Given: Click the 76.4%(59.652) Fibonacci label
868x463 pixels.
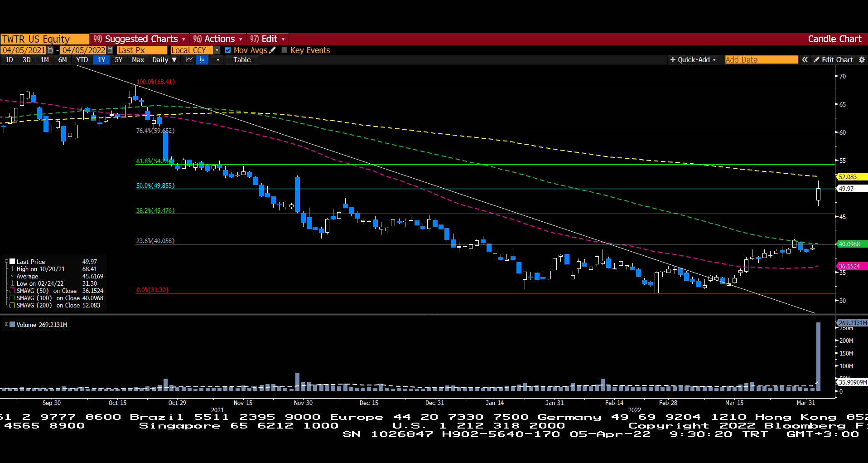Looking at the screenshot, I should 155,131.
